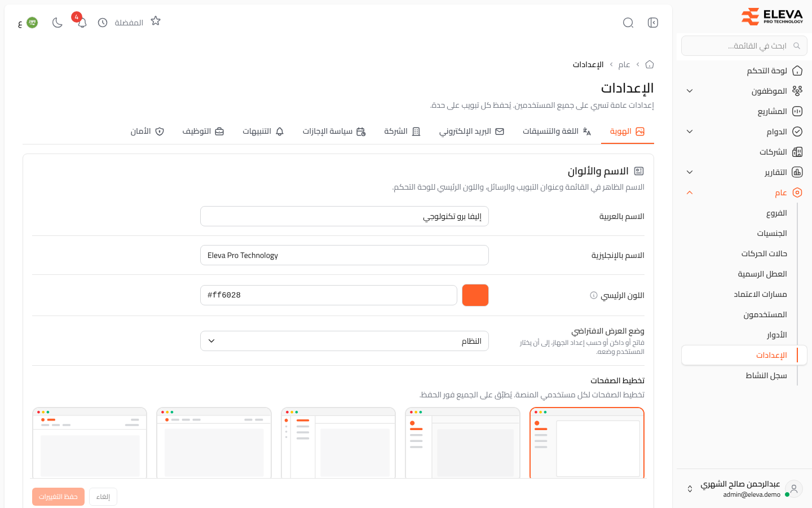Click the ابحث في القائمة search box
812x508 pixels.
pos(744,46)
